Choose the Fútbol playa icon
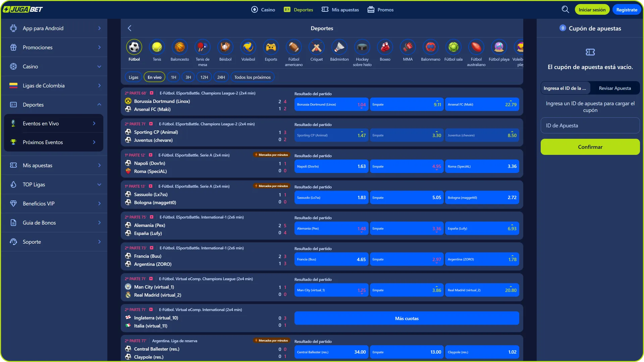Viewport: 644px width, 362px height. (x=499, y=47)
